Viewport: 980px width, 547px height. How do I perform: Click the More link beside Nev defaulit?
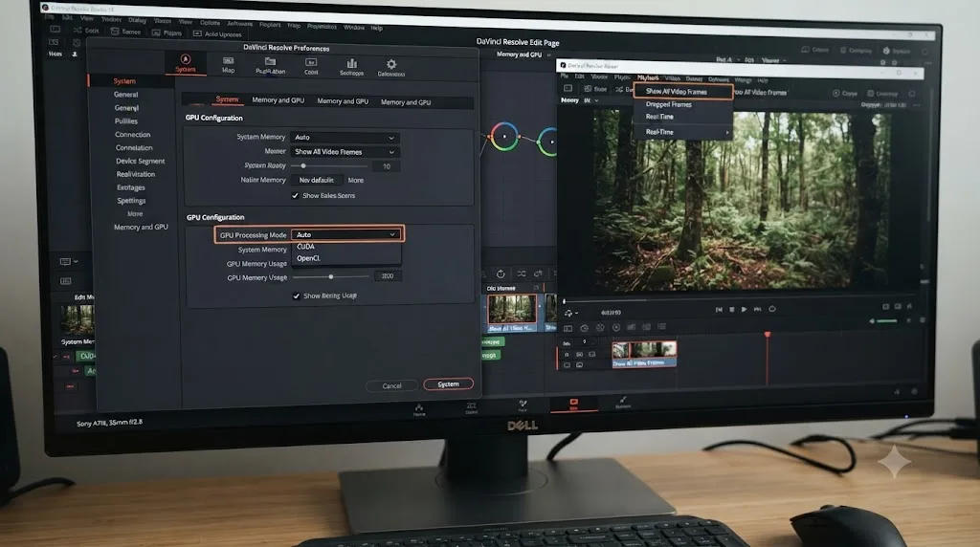(356, 180)
